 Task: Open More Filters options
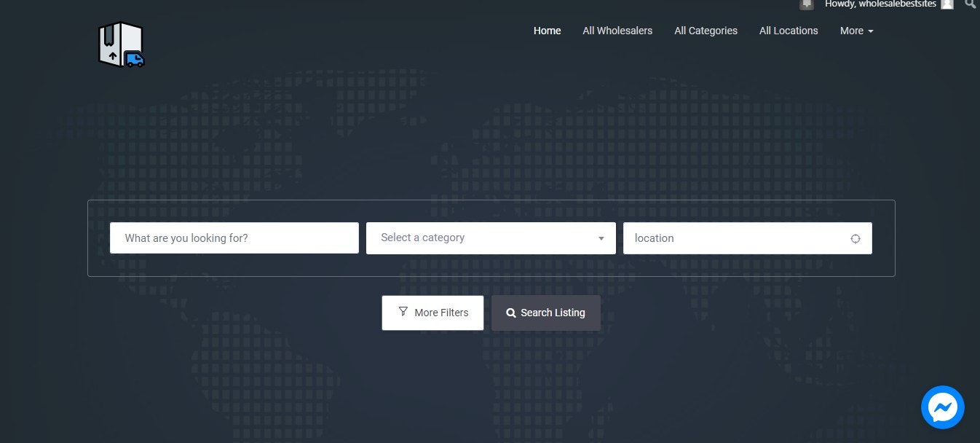(432, 313)
